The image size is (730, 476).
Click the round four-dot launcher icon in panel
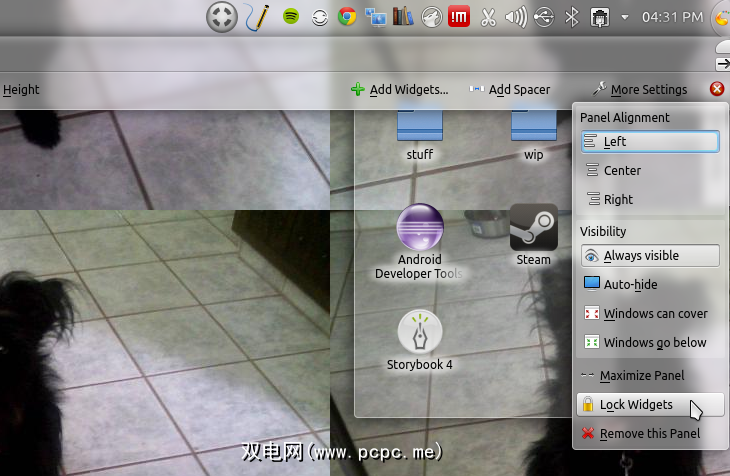click(x=222, y=17)
